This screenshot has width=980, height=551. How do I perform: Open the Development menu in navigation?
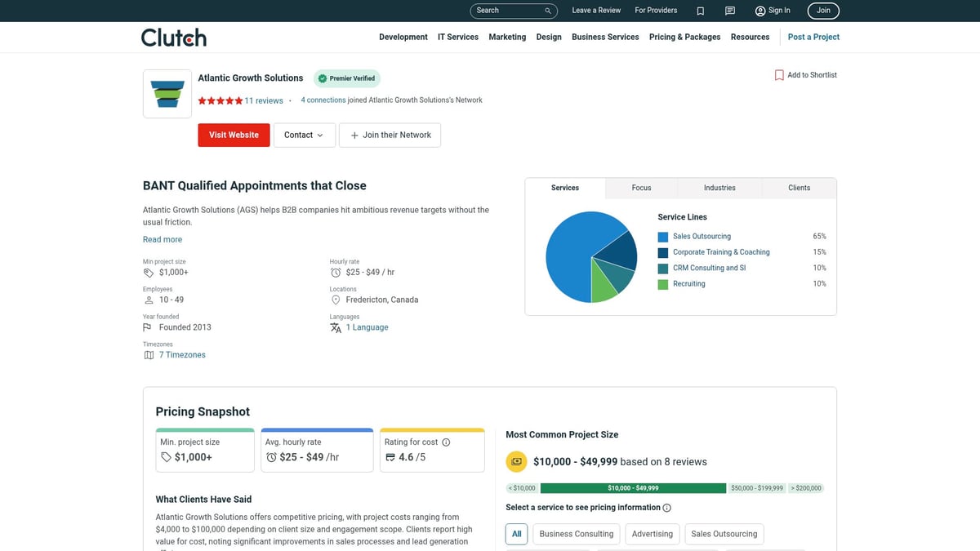tap(403, 38)
